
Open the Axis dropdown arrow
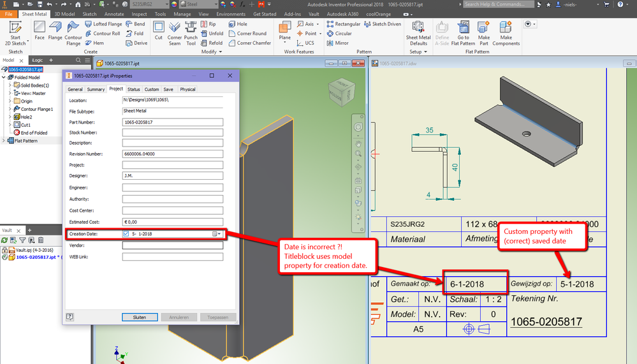(x=318, y=24)
